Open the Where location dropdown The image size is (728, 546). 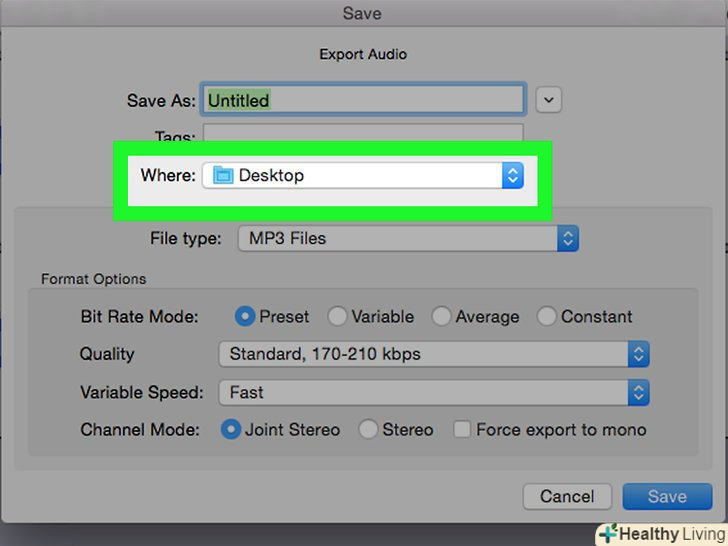point(362,175)
